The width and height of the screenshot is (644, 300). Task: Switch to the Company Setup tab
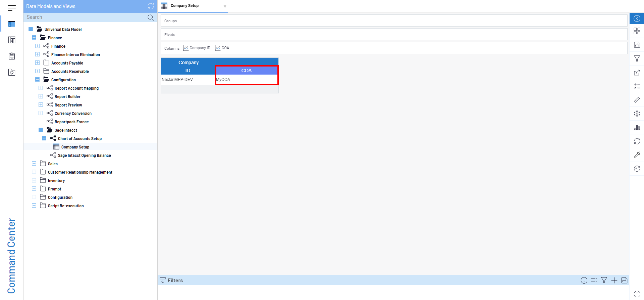pos(184,6)
